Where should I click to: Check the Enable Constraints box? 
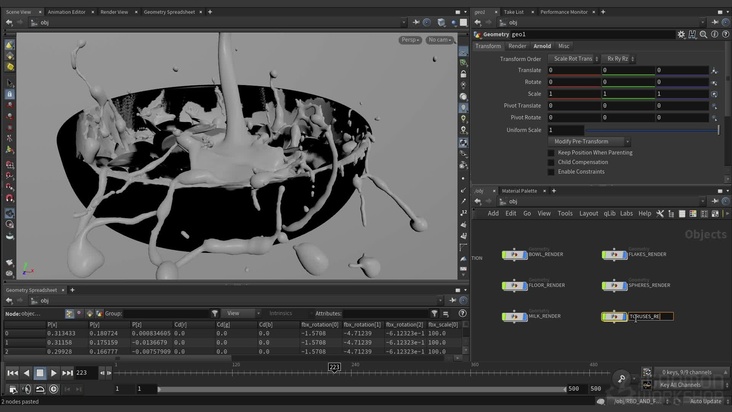click(551, 172)
